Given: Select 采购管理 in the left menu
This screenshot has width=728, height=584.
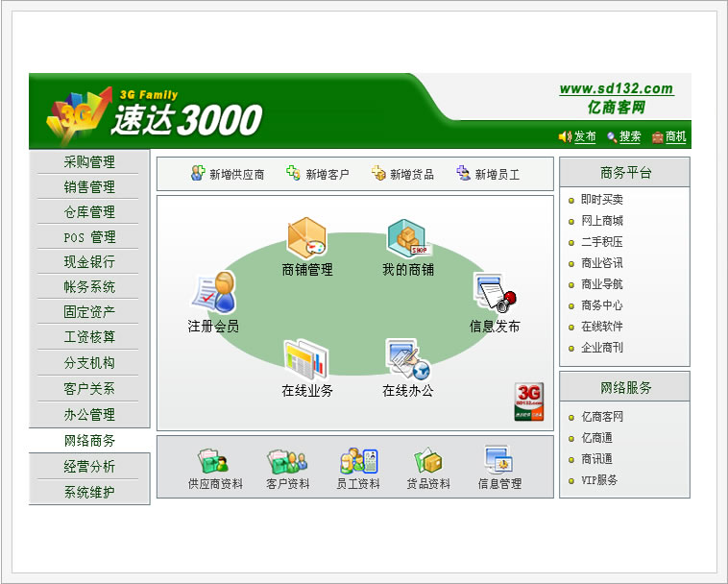Looking at the screenshot, I should (x=89, y=162).
